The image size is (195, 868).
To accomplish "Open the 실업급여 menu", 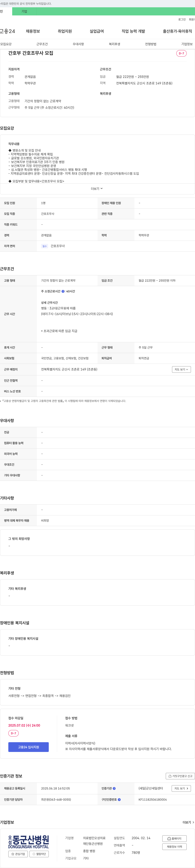I will pyautogui.click(x=96, y=31).
